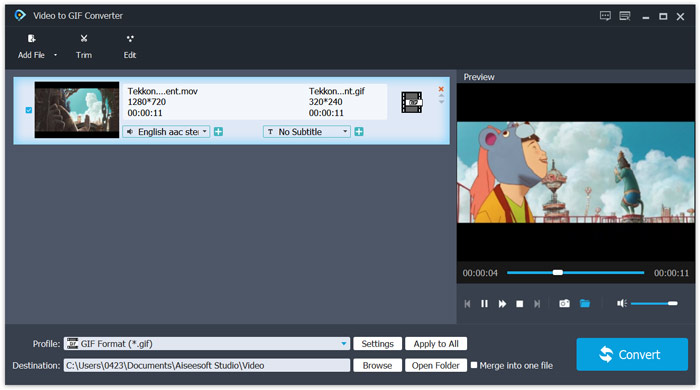This screenshot has height=390, width=700.
Task: Open the Trim tool
Action: point(83,46)
